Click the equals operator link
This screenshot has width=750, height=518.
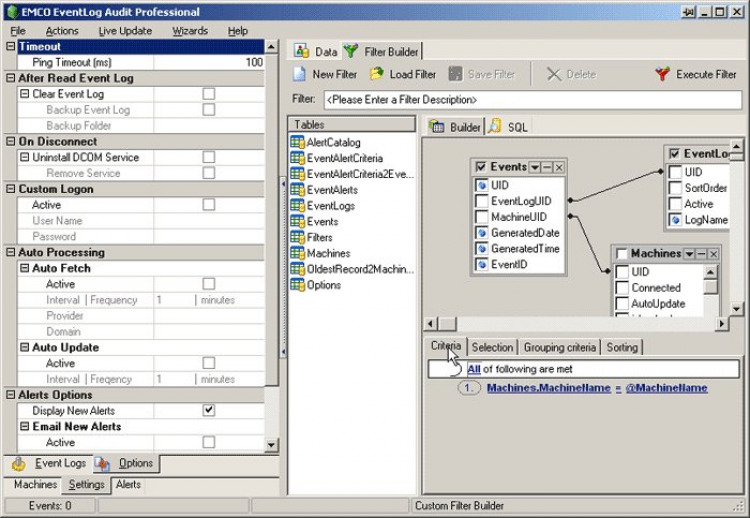click(x=618, y=388)
